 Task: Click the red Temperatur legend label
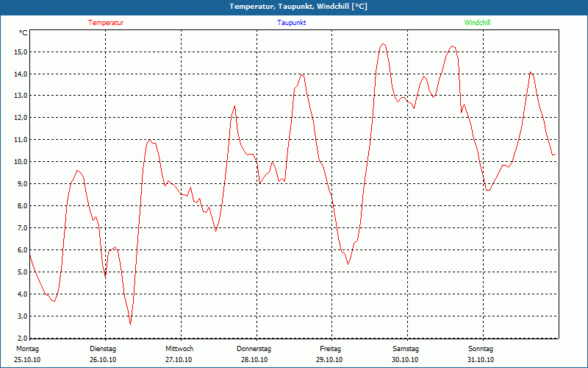coord(106,23)
